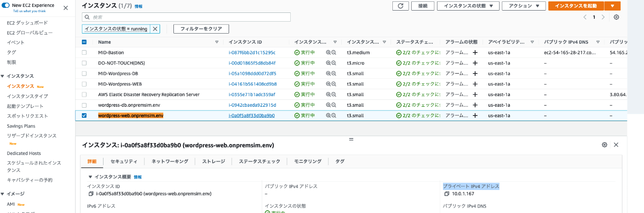
Task: Add alarm for wordpress-db.onpremsim.env
Action: pyautogui.click(x=475, y=105)
